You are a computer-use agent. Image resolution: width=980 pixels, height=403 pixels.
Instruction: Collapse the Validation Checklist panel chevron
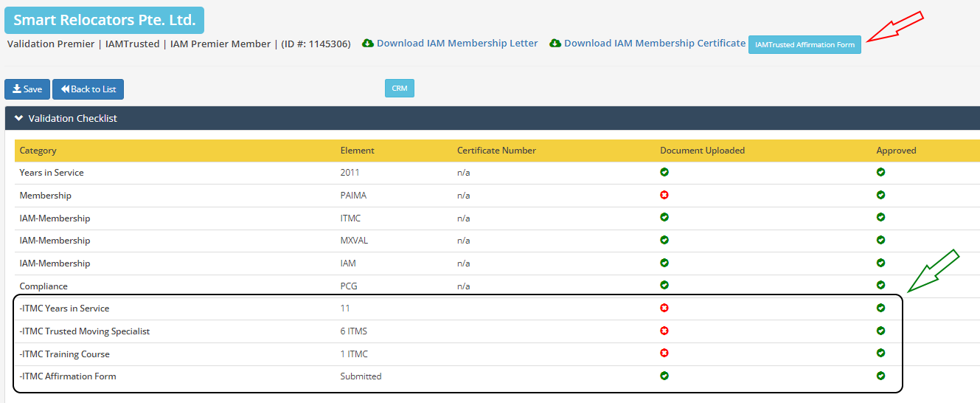[18, 118]
